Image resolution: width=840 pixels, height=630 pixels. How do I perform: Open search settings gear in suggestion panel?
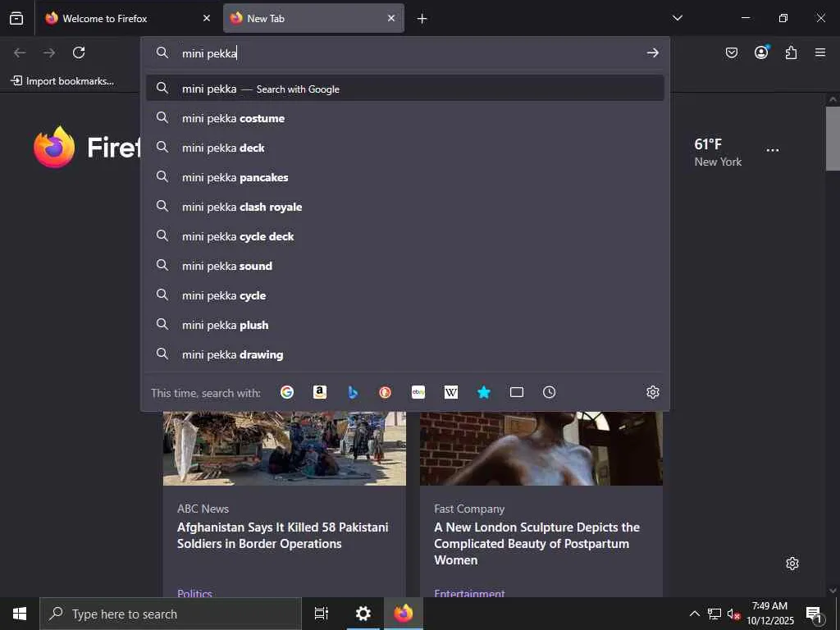(x=652, y=392)
